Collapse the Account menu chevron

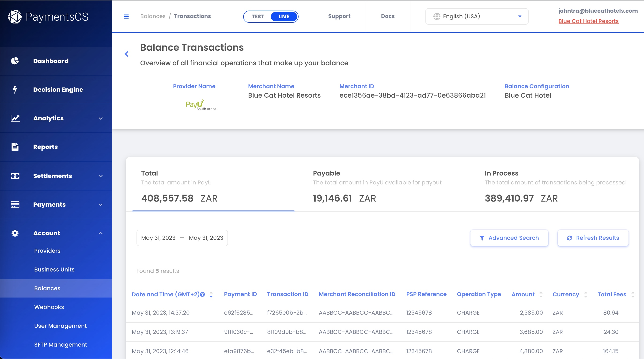pos(101,233)
